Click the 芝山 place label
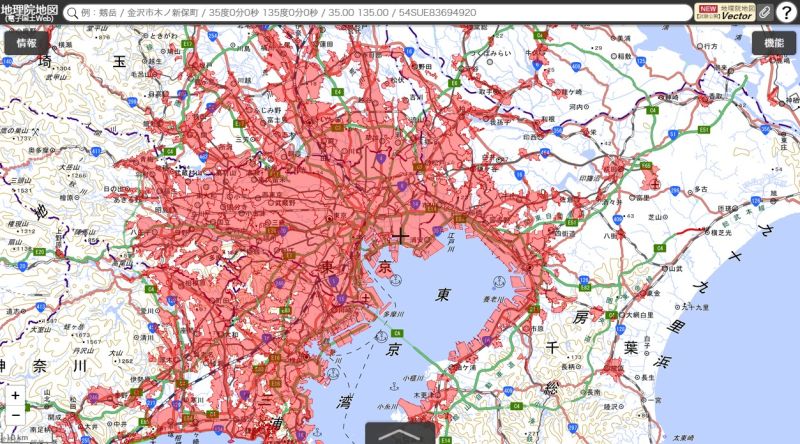800x444 pixels. point(655,217)
